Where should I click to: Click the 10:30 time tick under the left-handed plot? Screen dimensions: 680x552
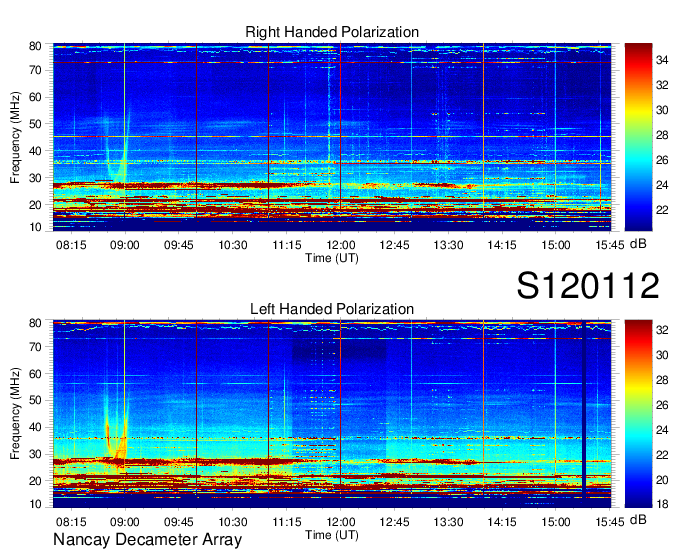pos(233,522)
